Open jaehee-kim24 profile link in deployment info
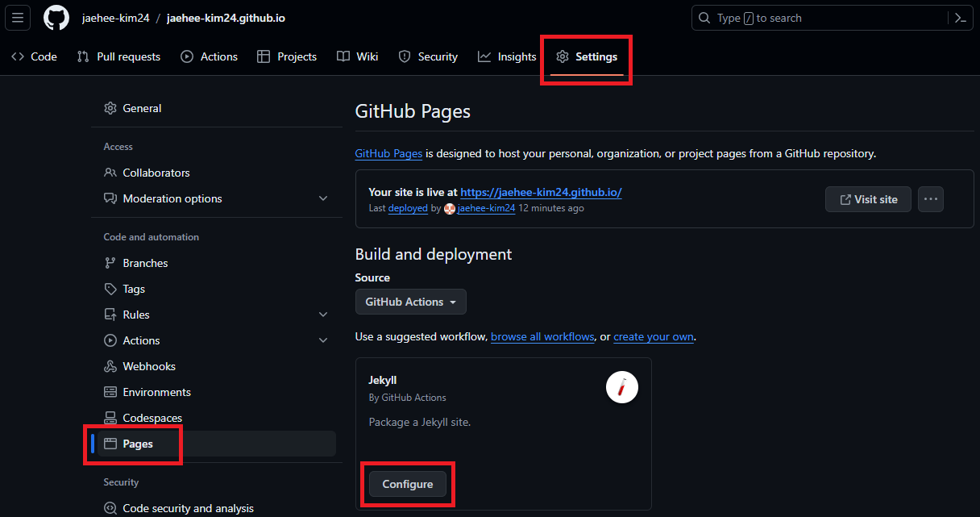The width and height of the screenshot is (980, 517). click(486, 208)
